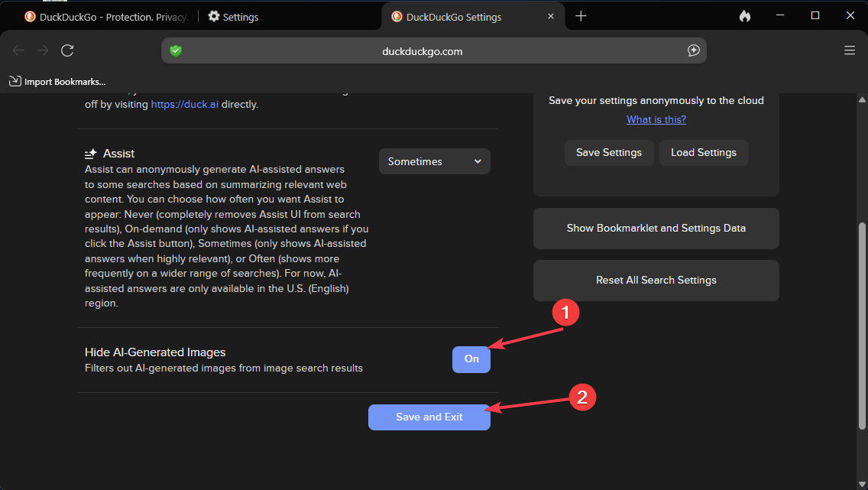
Task: Click the Fire button flame icon
Action: 745,16
